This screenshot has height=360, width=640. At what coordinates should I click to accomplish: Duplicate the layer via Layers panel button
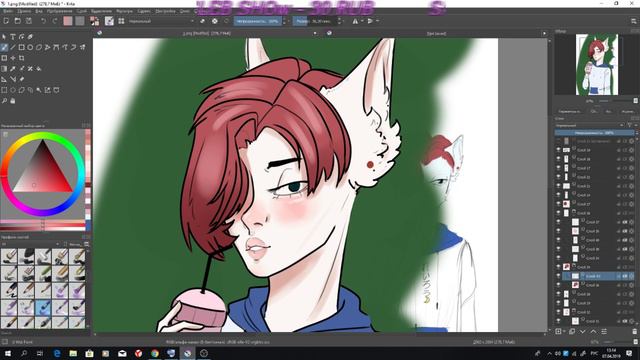572,331
